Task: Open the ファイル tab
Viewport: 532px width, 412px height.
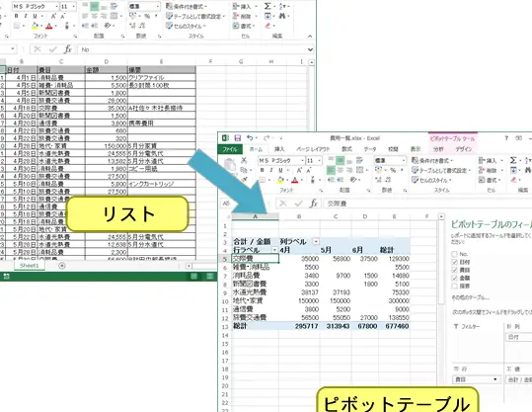Action: [230, 149]
